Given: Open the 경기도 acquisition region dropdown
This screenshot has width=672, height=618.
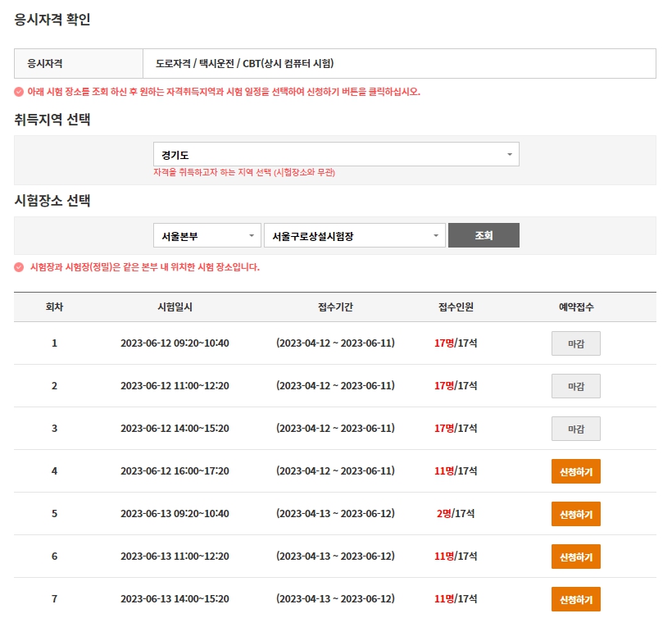Looking at the screenshot, I should [x=335, y=153].
